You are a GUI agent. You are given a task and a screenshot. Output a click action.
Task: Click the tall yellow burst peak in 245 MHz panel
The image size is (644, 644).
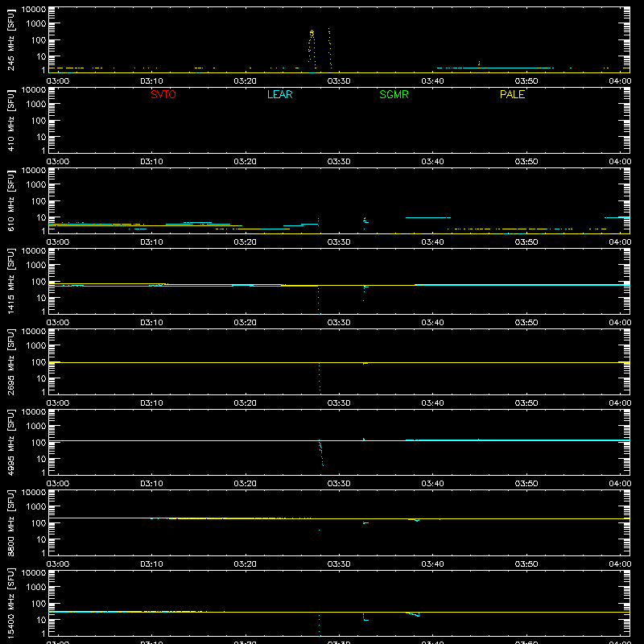(x=312, y=48)
